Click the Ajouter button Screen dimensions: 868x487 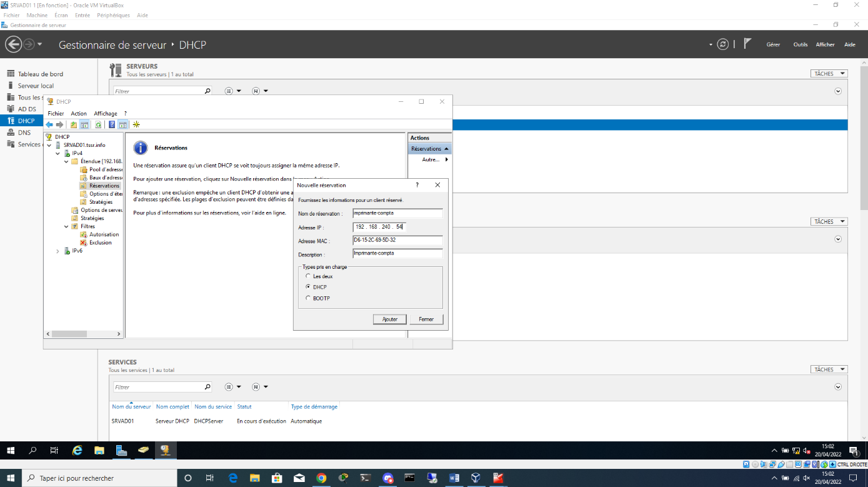(390, 319)
